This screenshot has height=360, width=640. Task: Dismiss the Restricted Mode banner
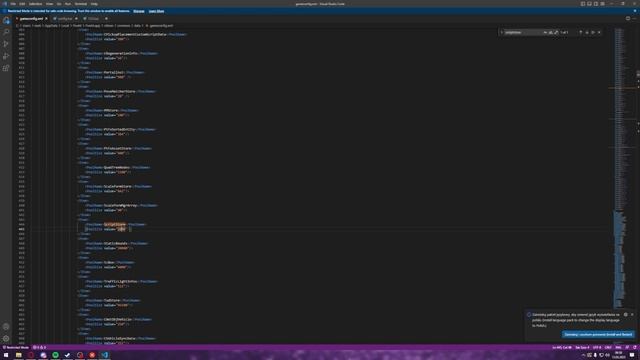pos(635,11)
